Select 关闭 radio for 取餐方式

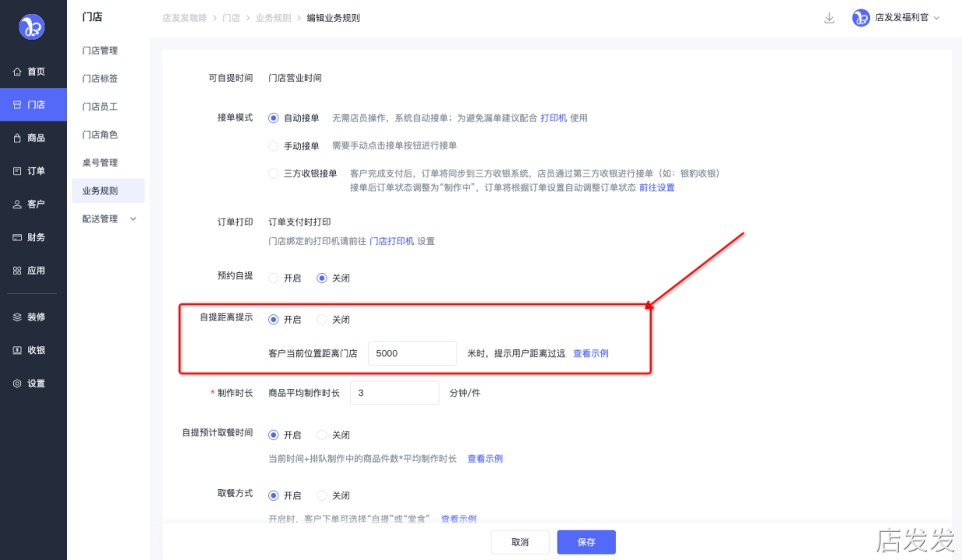322,495
